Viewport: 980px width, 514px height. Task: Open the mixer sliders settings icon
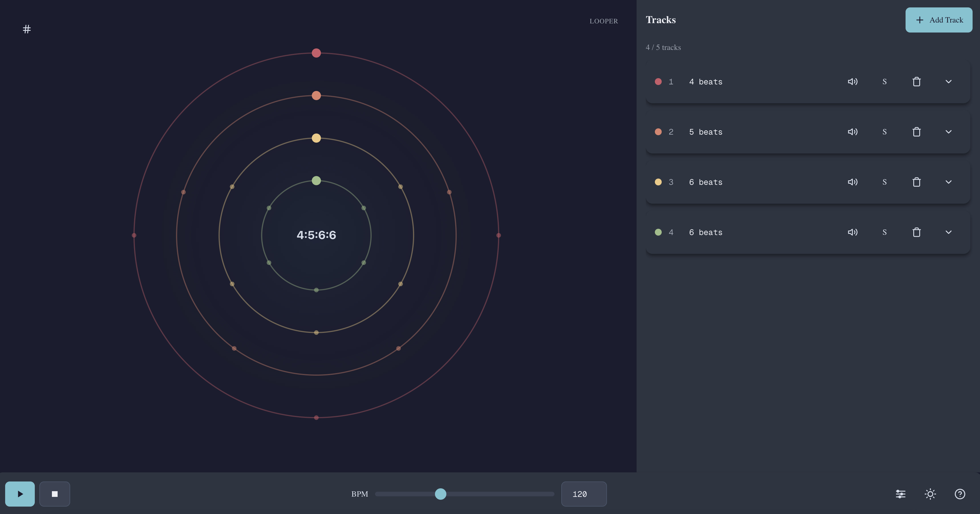[x=900, y=494]
